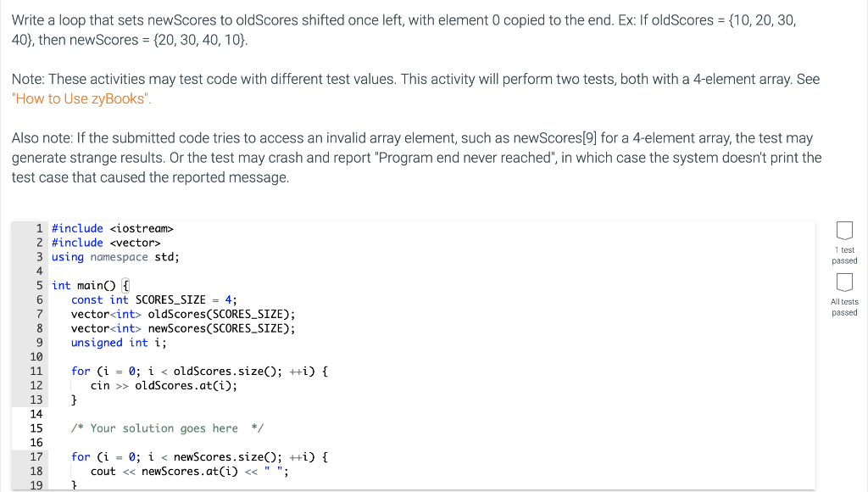Select the "1 test passed" label text
The width and height of the screenshot is (868, 492).
(844, 255)
